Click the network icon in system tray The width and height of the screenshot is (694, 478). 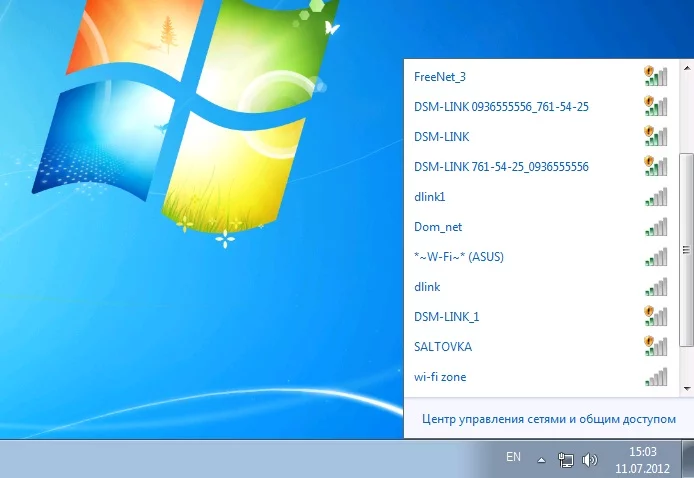pos(565,460)
